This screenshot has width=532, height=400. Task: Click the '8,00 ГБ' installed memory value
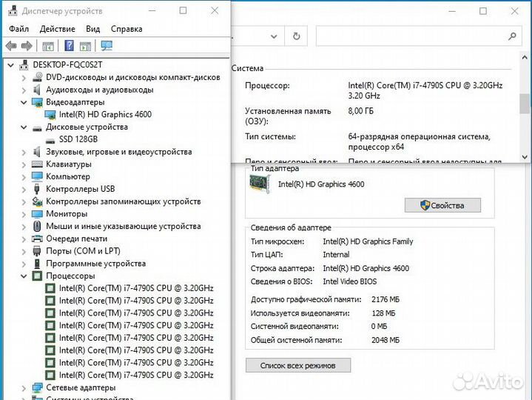point(360,111)
